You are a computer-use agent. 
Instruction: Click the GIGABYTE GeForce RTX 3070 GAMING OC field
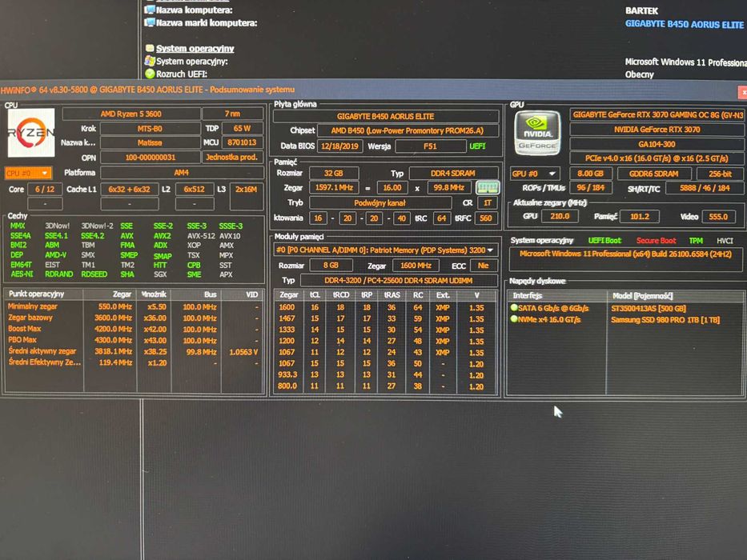tap(657, 114)
